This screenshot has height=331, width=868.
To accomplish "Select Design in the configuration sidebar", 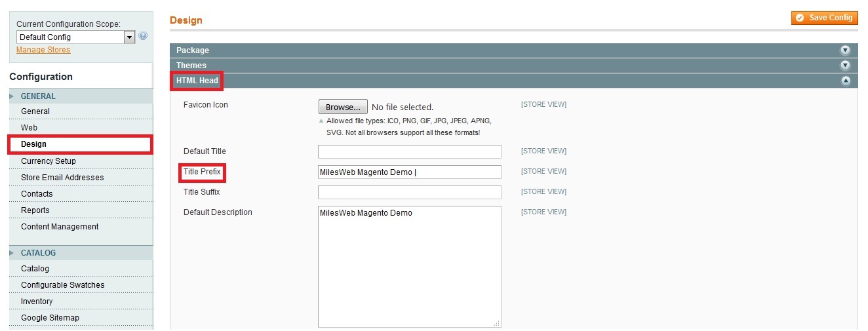I will [x=81, y=144].
